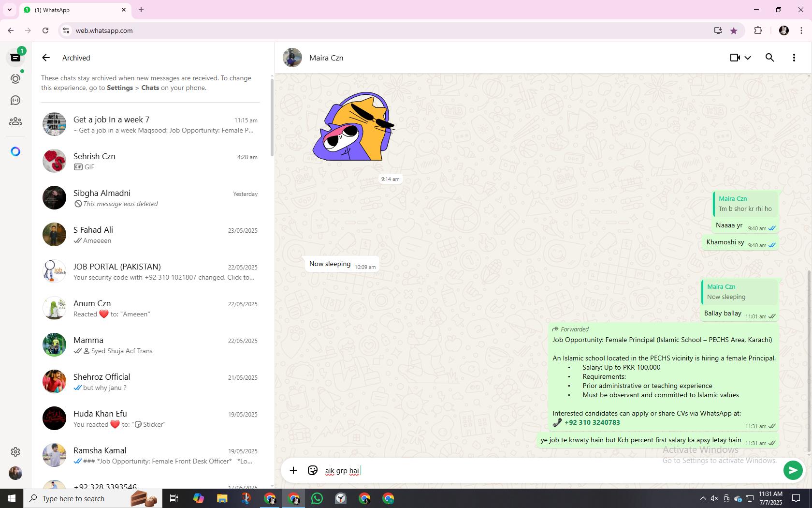The image size is (812, 508).
Task: Open WhatsApp Settings gear icon
Action: pos(15,451)
